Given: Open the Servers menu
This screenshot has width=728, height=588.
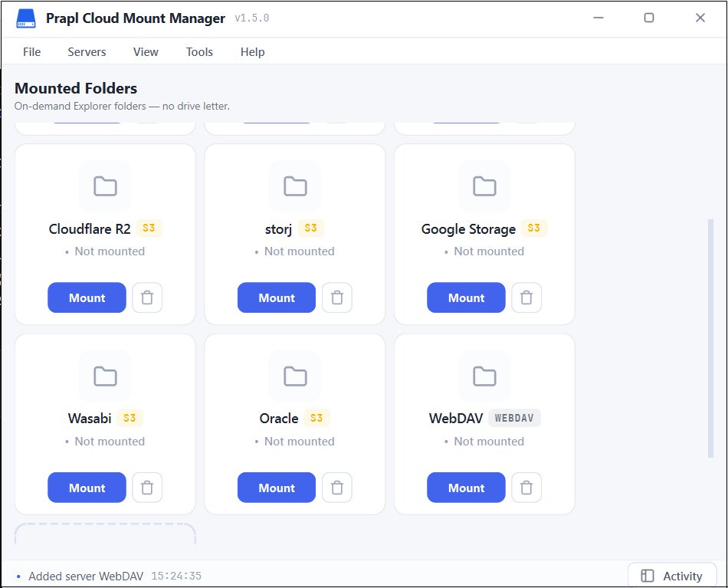Looking at the screenshot, I should pyautogui.click(x=87, y=52).
